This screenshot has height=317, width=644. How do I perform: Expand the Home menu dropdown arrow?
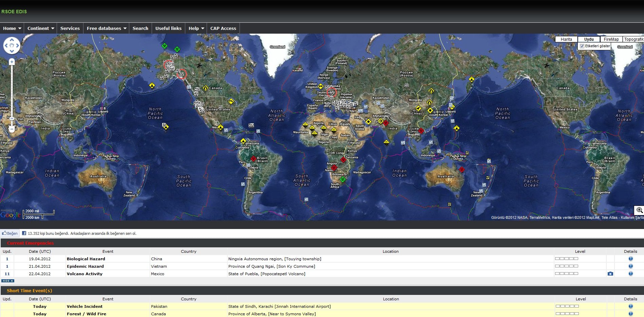(x=20, y=29)
